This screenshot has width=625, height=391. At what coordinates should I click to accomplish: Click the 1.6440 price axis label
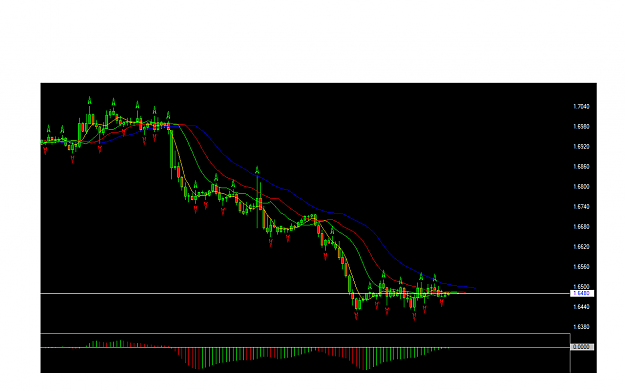pyautogui.click(x=581, y=307)
